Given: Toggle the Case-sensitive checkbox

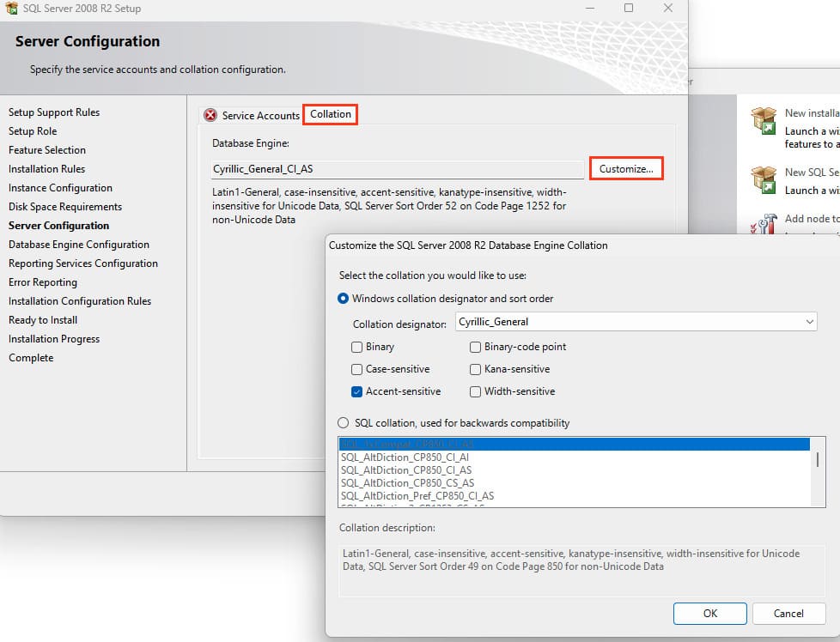Looking at the screenshot, I should point(356,369).
